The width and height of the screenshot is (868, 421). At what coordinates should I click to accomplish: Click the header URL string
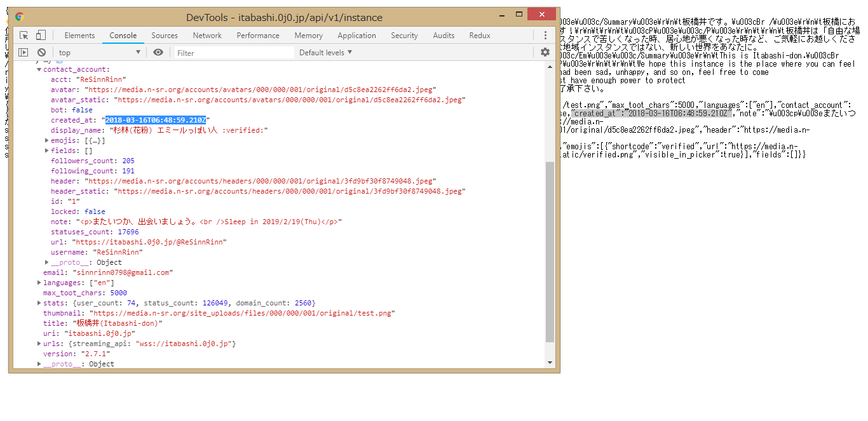(260, 181)
